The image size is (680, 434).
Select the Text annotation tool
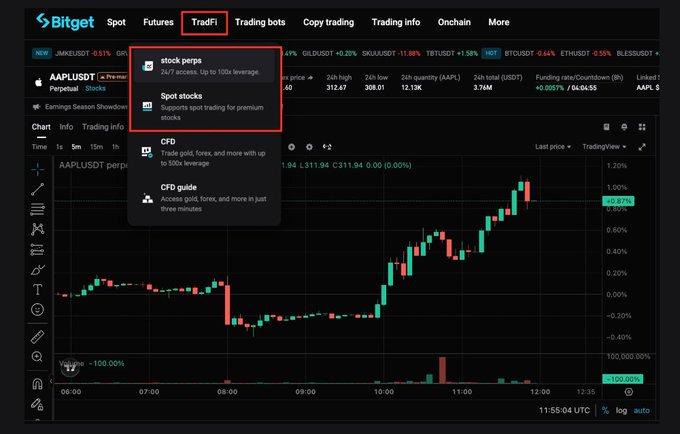point(38,289)
